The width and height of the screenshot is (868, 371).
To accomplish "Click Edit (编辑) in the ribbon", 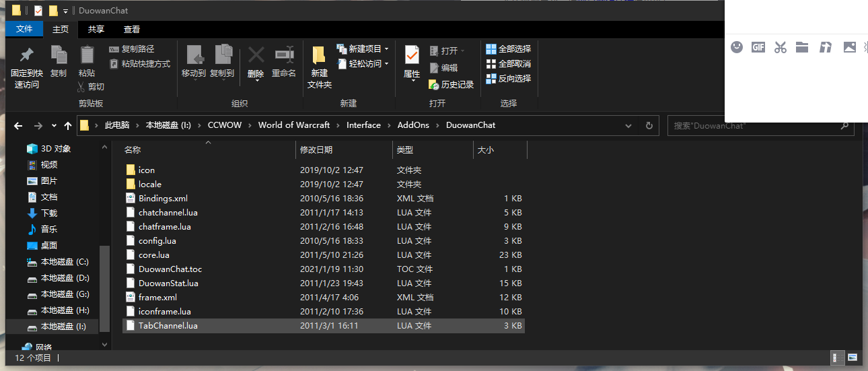I will [443, 68].
